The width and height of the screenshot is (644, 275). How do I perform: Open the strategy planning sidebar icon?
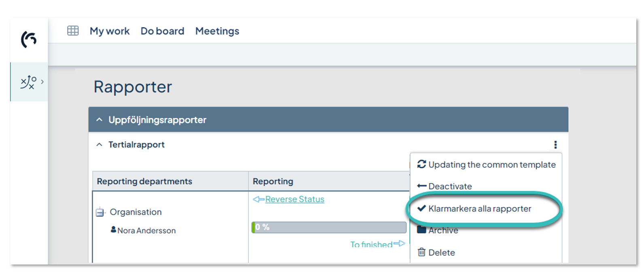[28, 82]
